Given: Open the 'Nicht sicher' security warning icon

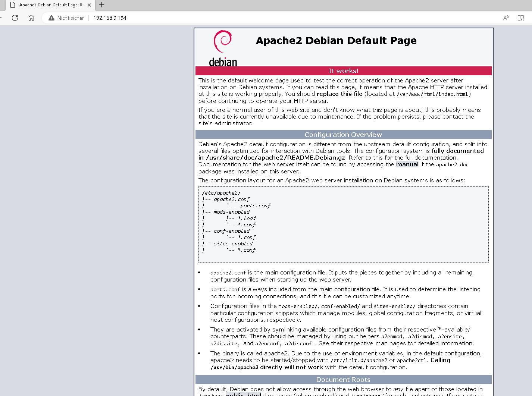Looking at the screenshot, I should tap(51, 18).
